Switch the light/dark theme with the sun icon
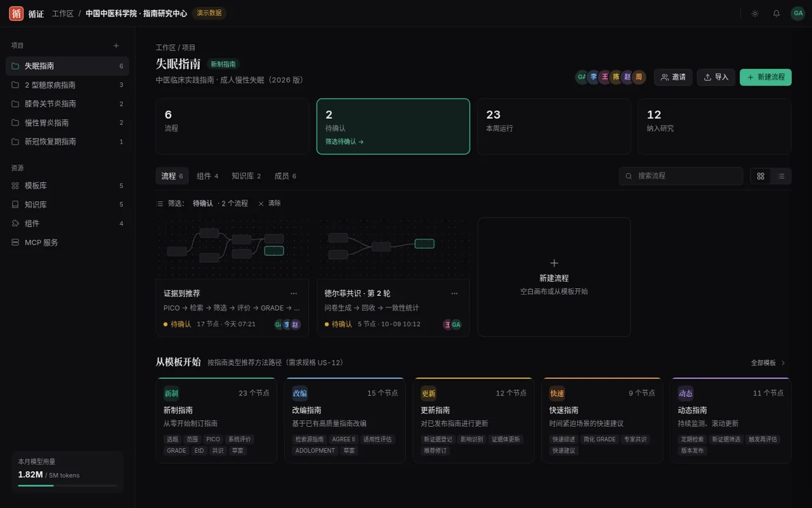 pyautogui.click(x=755, y=13)
